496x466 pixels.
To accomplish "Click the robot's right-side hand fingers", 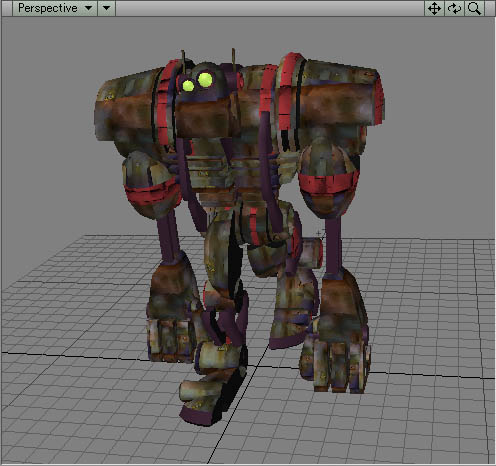I will [x=336, y=365].
